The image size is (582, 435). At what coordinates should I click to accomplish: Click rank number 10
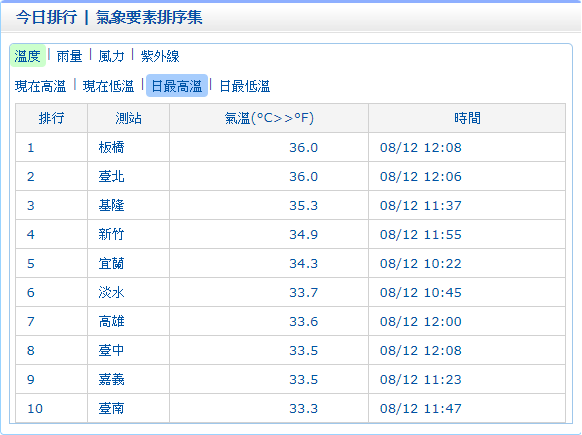(35, 409)
